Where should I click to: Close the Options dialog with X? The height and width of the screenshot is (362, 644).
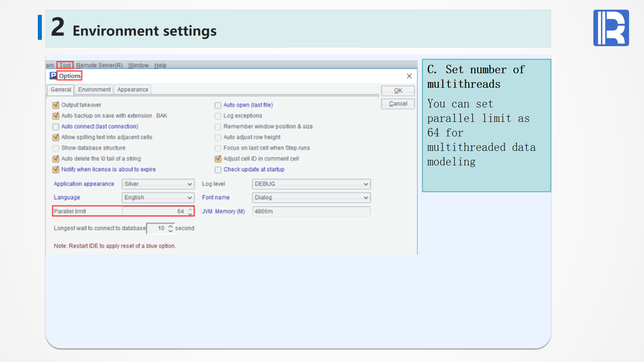tap(409, 76)
